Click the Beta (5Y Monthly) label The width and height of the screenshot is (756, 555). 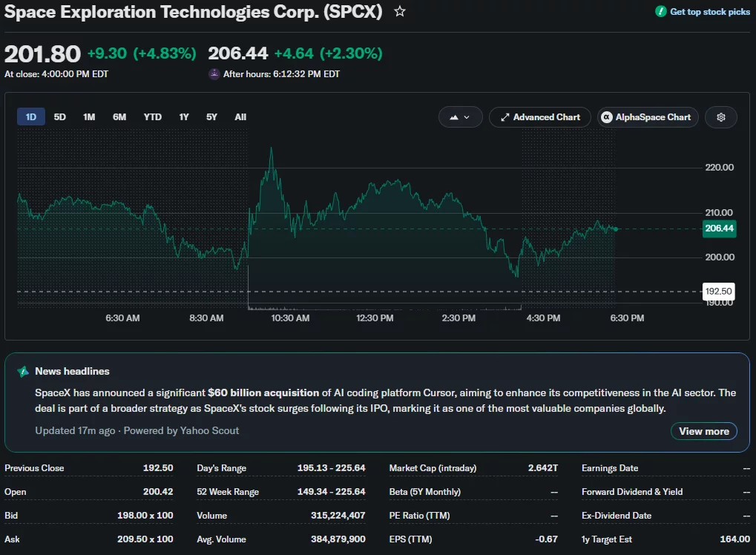(x=425, y=491)
